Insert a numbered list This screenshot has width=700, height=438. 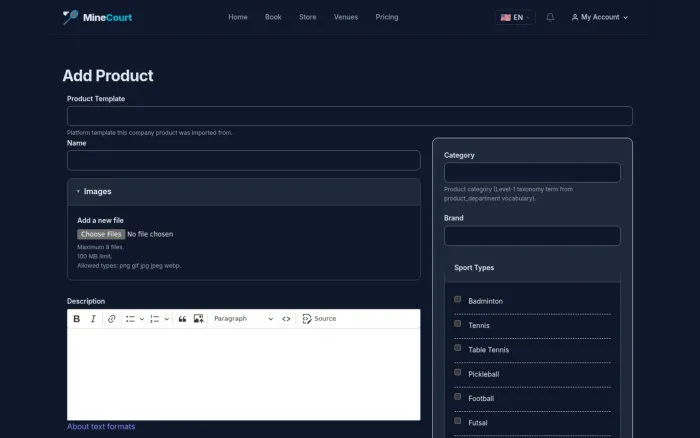tap(154, 319)
